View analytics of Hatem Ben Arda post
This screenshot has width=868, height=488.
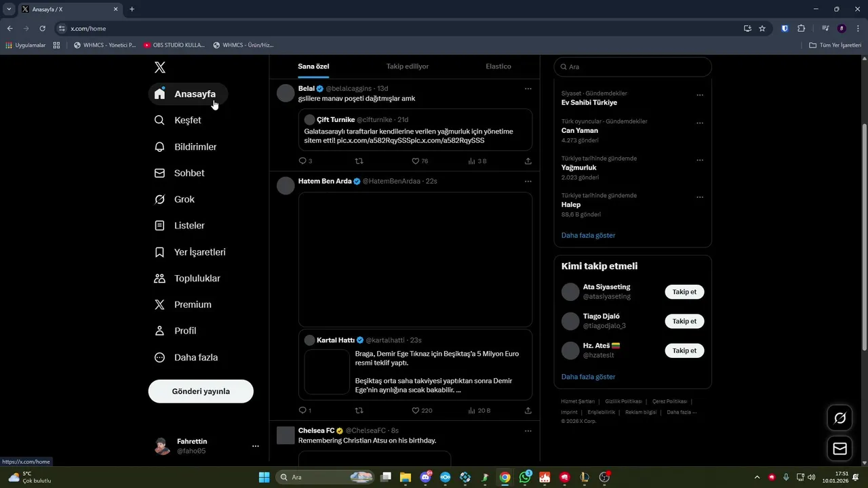pos(479,410)
